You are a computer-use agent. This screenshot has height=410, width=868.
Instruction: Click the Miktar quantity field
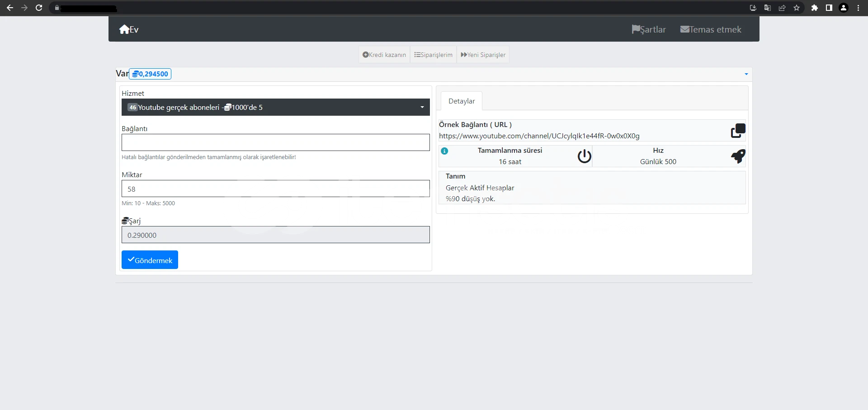275,189
